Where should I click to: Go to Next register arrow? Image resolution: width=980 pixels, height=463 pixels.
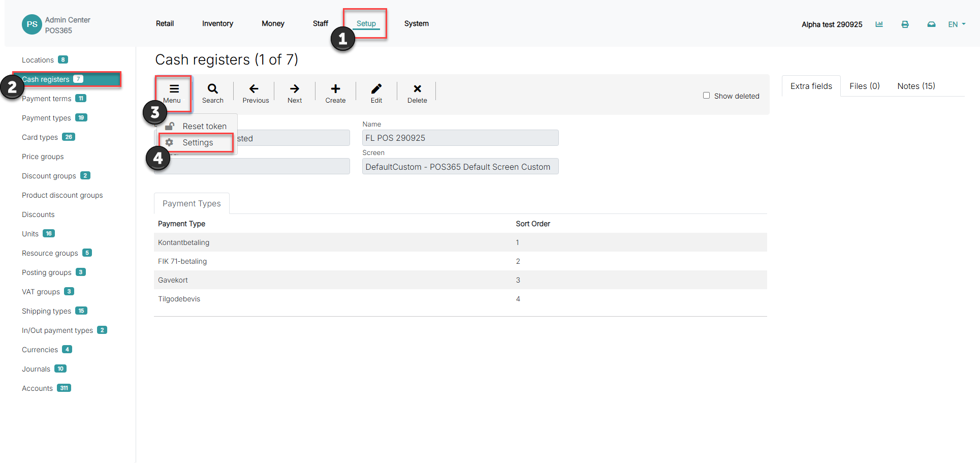295,89
